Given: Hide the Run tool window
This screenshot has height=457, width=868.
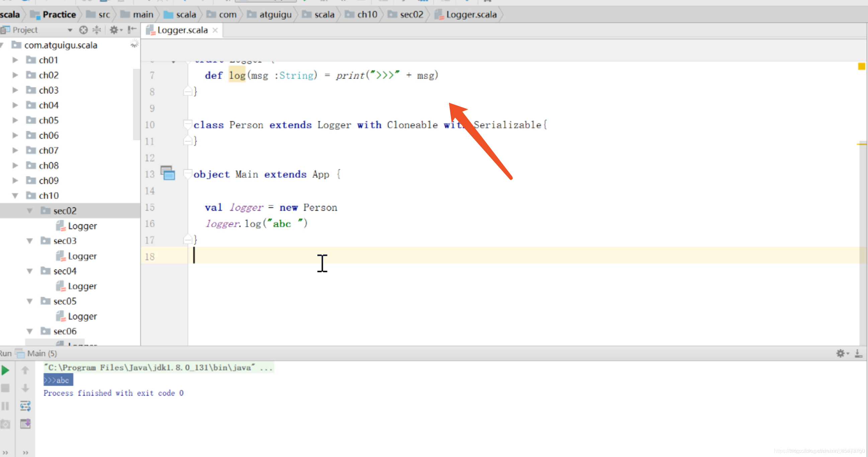Looking at the screenshot, I should [x=859, y=353].
